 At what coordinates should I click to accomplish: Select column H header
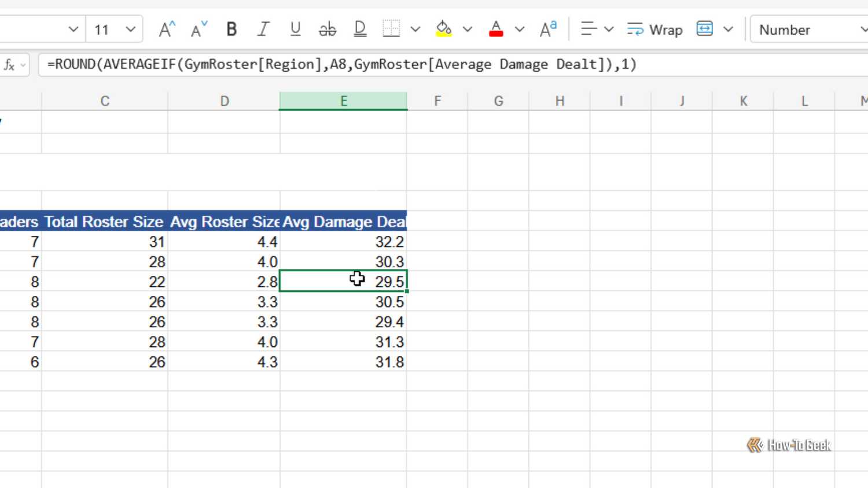(560, 101)
